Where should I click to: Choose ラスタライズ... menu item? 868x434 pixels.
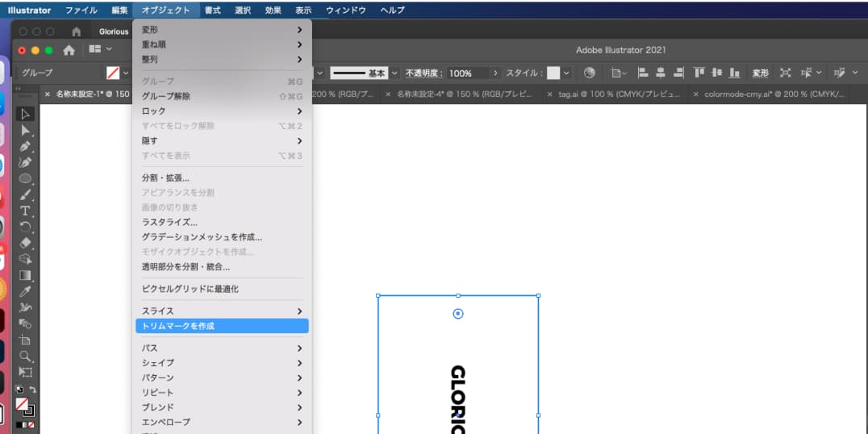(223, 223)
